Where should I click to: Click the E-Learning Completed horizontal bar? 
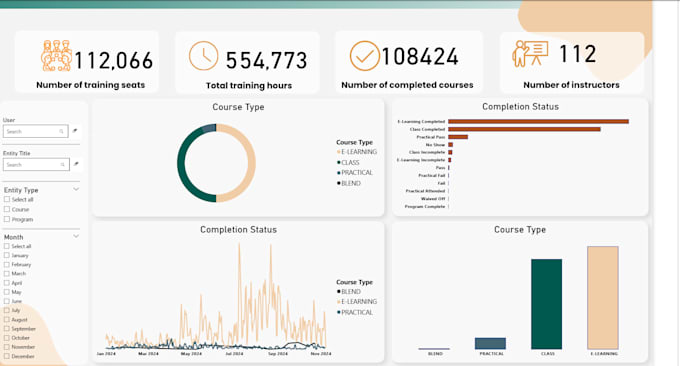click(538, 121)
